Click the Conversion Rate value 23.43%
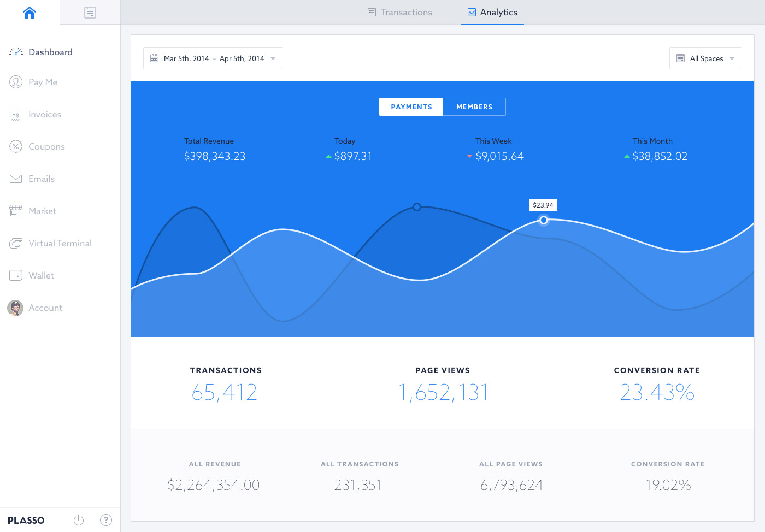Image resolution: width=765 pixels, height=532 pixels. pos(657,393)
